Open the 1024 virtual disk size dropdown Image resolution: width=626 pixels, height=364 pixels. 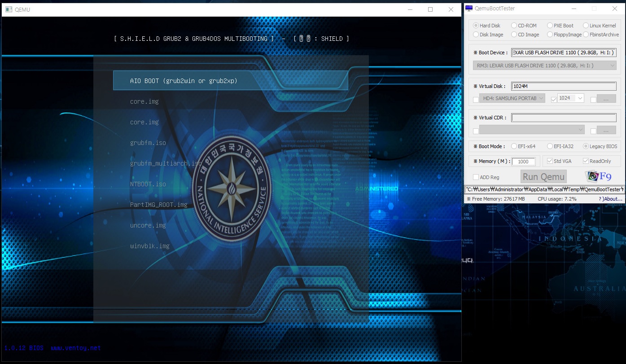[x=570, y=98]
